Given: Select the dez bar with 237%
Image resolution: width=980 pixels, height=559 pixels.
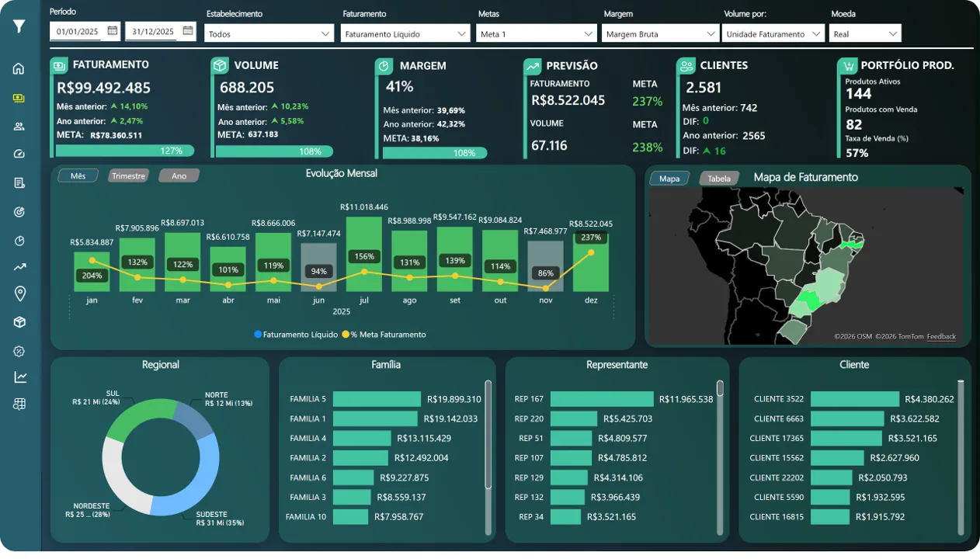Looking at the screenshot, I should click(x=591, y=262).
